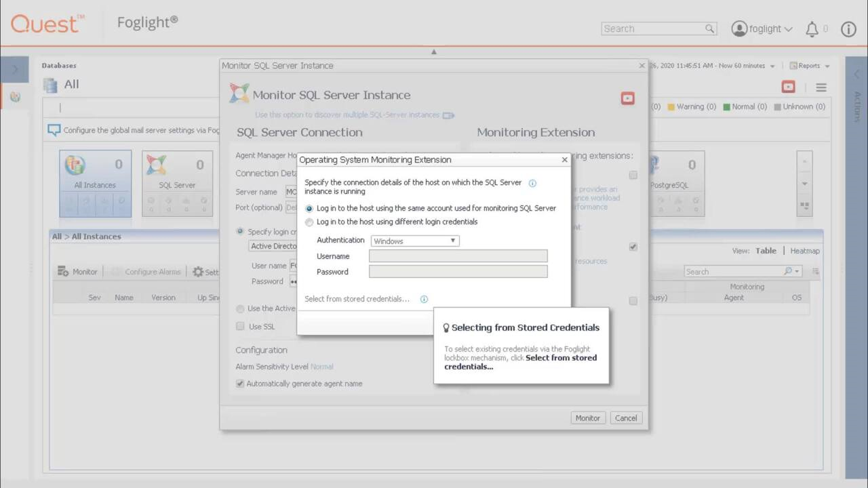Click the mail server settings speech icon
This screenshot has width=868, height=488.
point(54,130)
